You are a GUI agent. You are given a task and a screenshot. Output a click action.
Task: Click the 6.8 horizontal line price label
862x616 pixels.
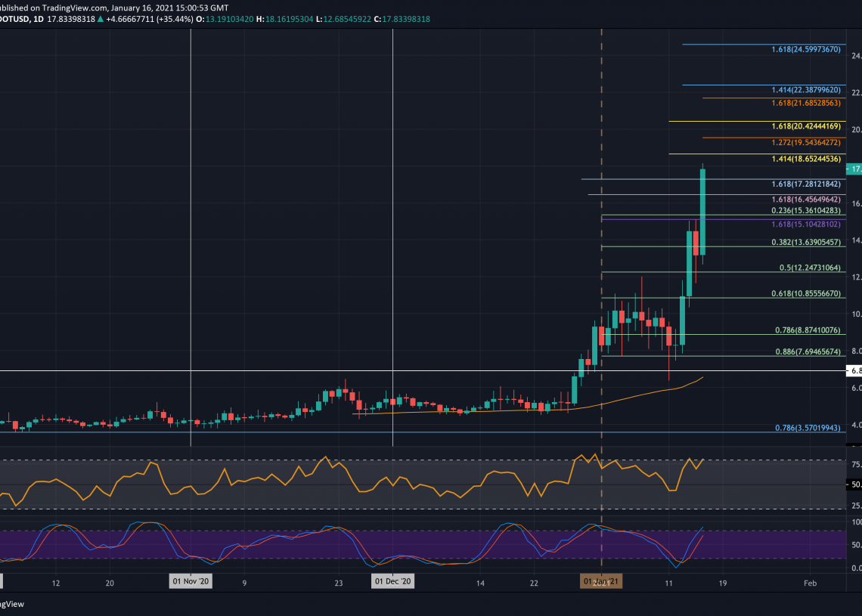pyautogui.click(x=854, y=371)
